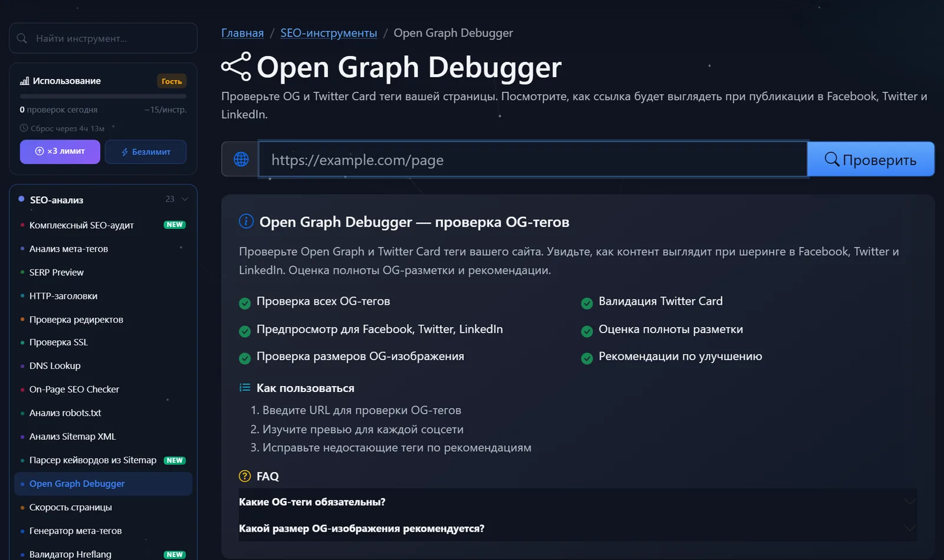Select Open Graph Debugger sidebar item
944x560 pixels.
[103, 483]
